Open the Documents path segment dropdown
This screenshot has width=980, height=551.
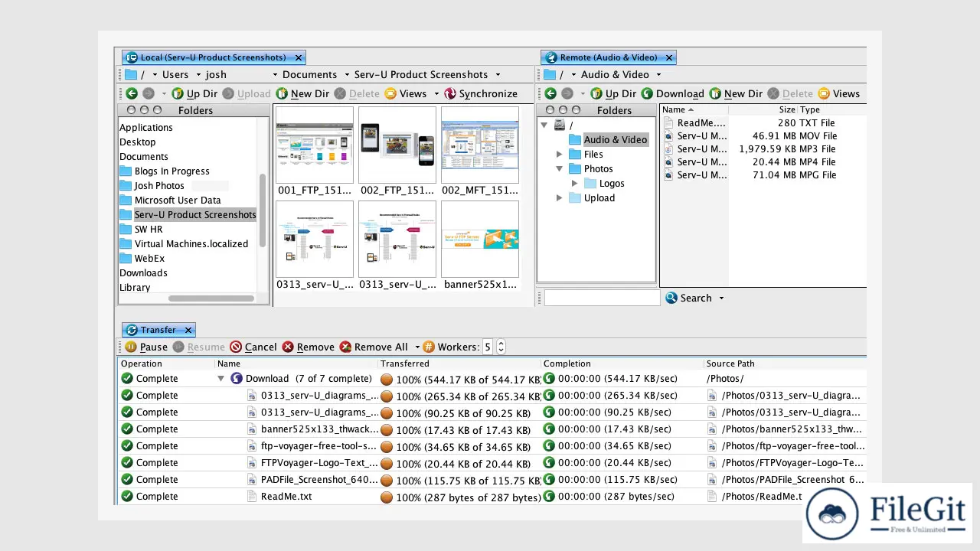pyautogui.click(x=346, y=75)
